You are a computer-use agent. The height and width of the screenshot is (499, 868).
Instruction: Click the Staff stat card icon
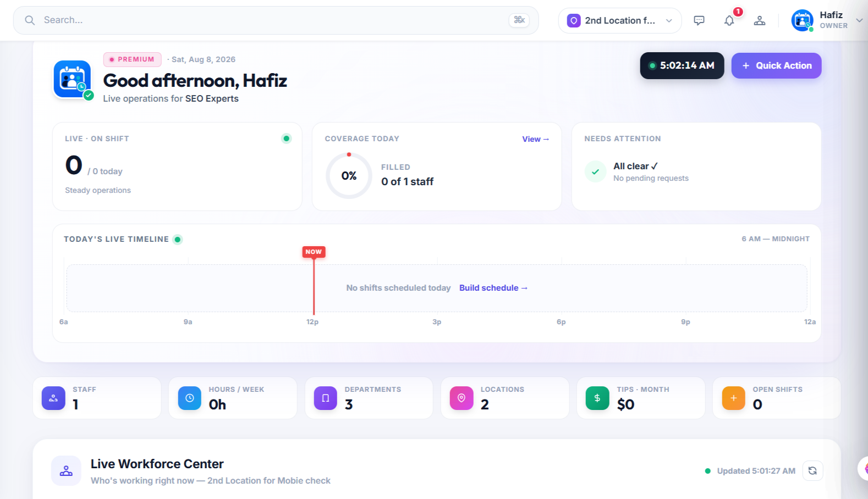(53, 398)
